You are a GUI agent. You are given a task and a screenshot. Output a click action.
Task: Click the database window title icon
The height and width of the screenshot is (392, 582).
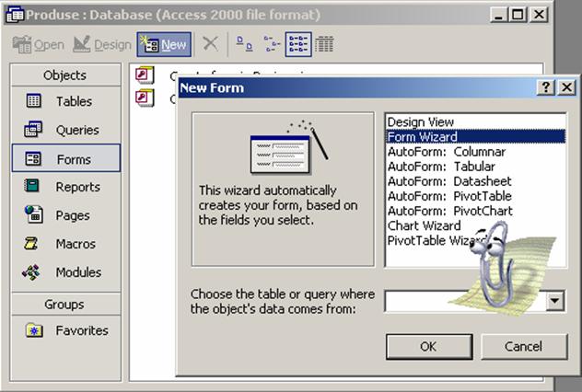(x=15, y=15)
